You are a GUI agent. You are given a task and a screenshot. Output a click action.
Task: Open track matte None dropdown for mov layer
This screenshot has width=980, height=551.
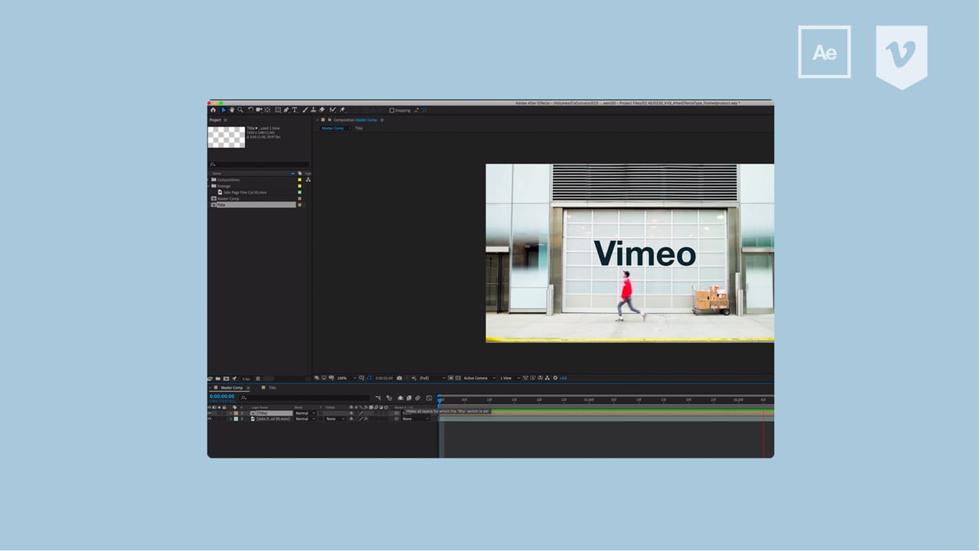click(x=335, y=419)
